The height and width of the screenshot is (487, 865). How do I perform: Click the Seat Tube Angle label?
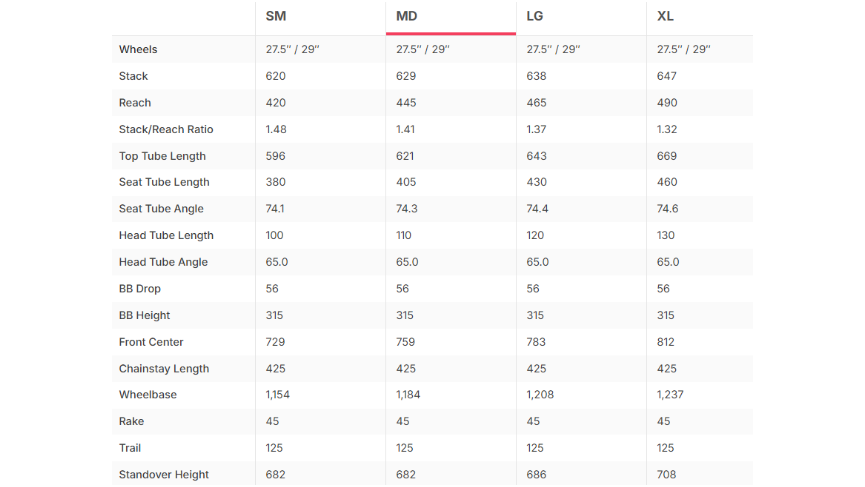pyautogui.click(x=161, y=208)
